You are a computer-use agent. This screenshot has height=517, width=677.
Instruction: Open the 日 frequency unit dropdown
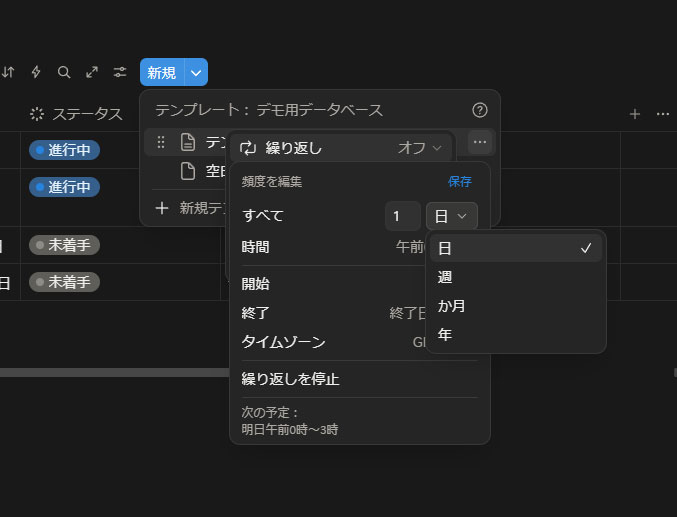pos(451,216)
